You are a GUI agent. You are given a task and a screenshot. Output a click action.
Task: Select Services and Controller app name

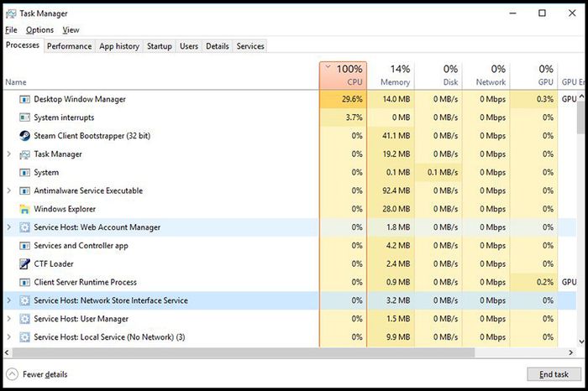coord(81,246)
